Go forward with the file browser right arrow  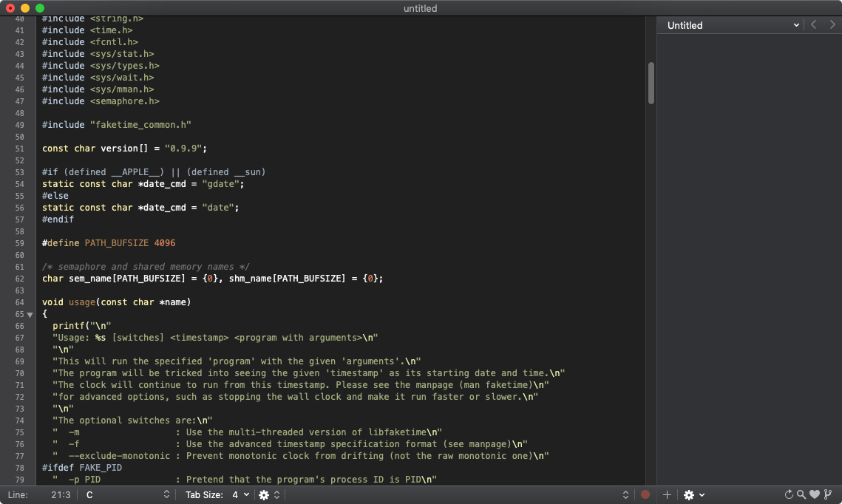(x=832, y=24)
